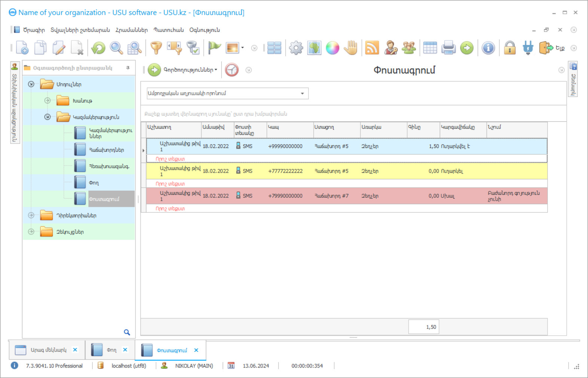
Task: Click the color wheel theme icon
Action: pos(332,48)
